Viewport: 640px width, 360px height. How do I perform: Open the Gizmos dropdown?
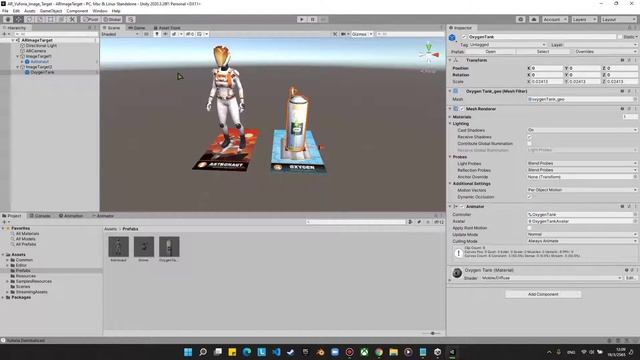[x=362, y=34]
